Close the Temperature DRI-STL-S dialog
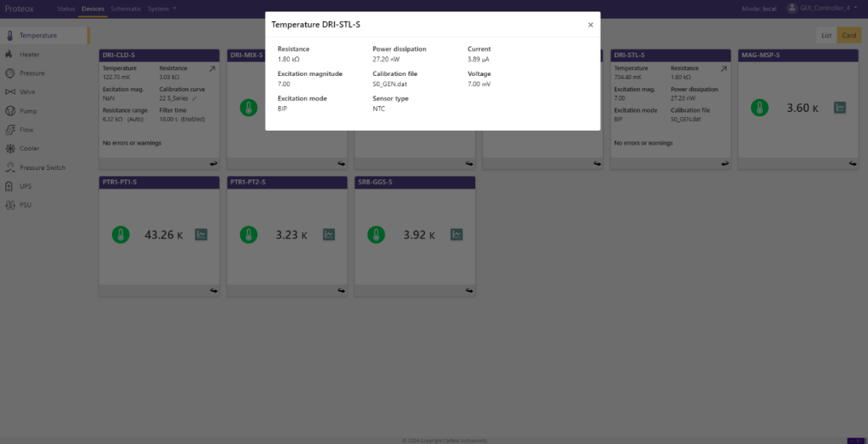868x444 pixels. coord(590,24)
